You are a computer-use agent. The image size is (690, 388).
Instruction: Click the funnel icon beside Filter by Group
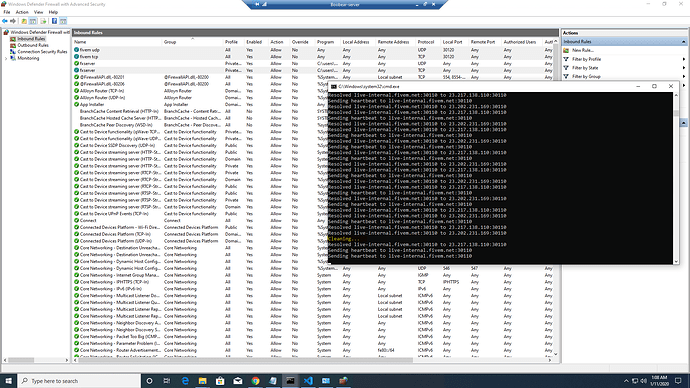point(566,77)
